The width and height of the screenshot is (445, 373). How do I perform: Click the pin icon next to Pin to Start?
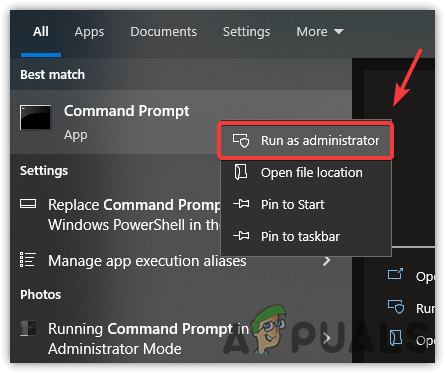pyautogui.click(x=241, y=204)
